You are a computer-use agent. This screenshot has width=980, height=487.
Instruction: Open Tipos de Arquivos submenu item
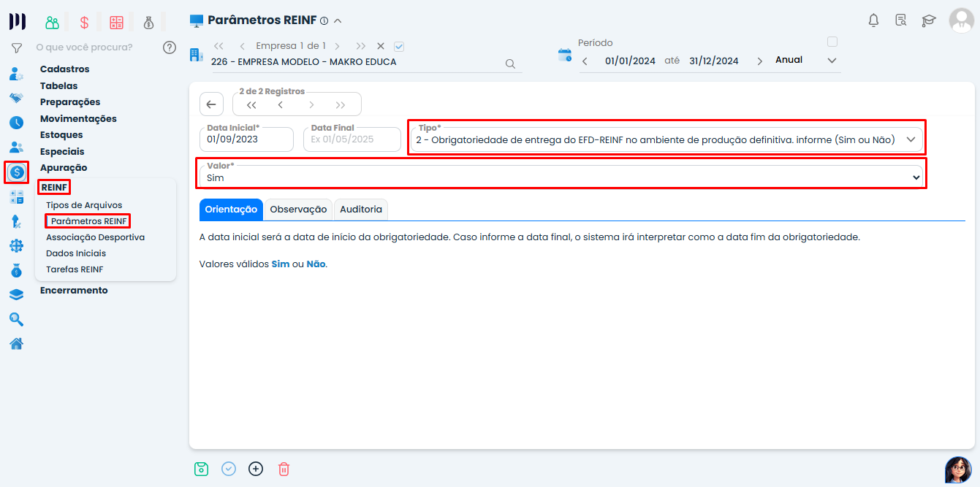[84, 205]
